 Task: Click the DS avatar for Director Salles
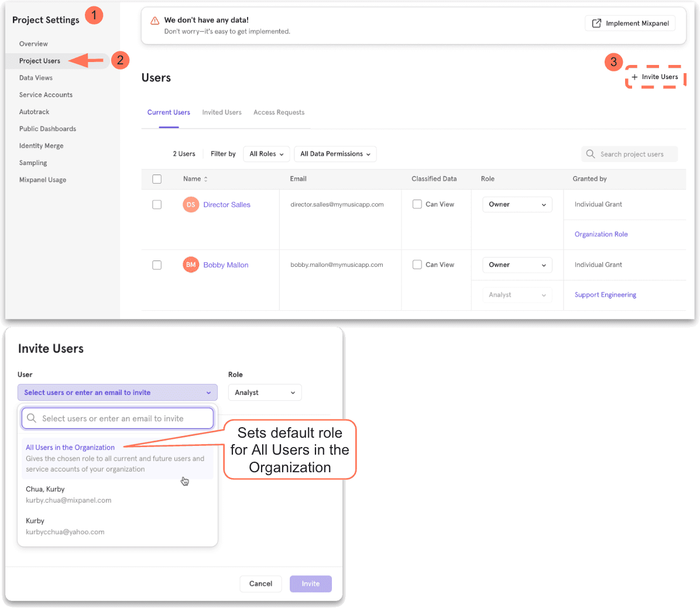191,205
